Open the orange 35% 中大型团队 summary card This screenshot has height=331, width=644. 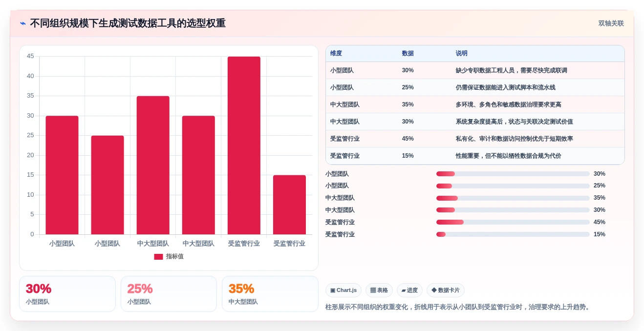click(x=270, y=294)
